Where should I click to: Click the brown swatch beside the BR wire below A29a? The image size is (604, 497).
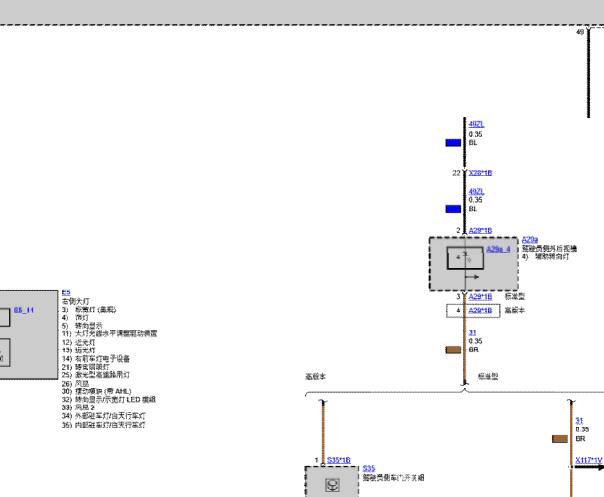tap(453, 350)
